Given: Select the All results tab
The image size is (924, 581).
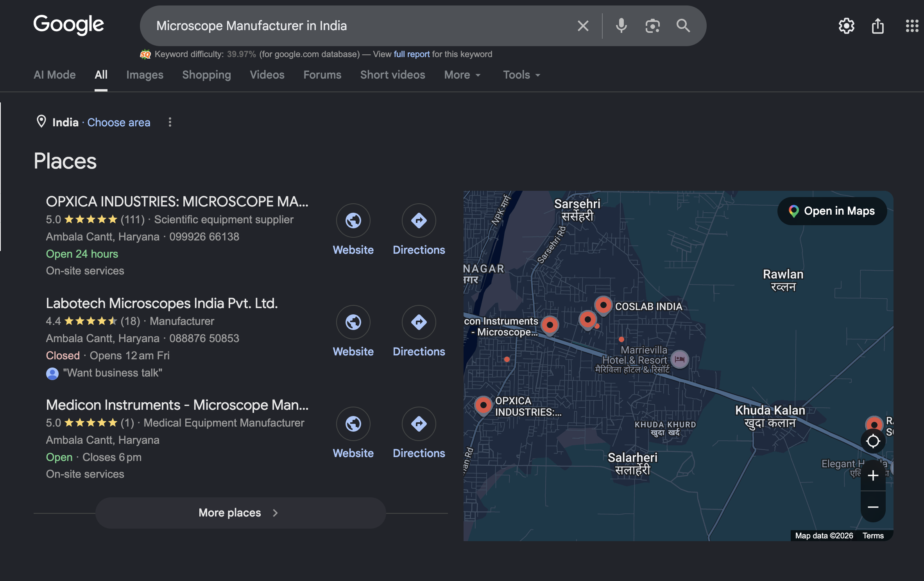Looking at the screenshot, I should pos(101,75).
